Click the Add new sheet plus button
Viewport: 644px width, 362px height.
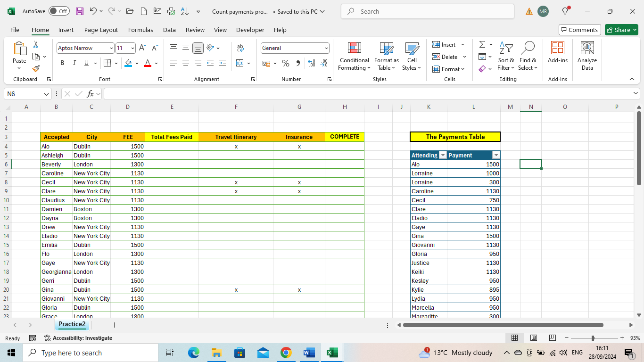coord(114,325)
